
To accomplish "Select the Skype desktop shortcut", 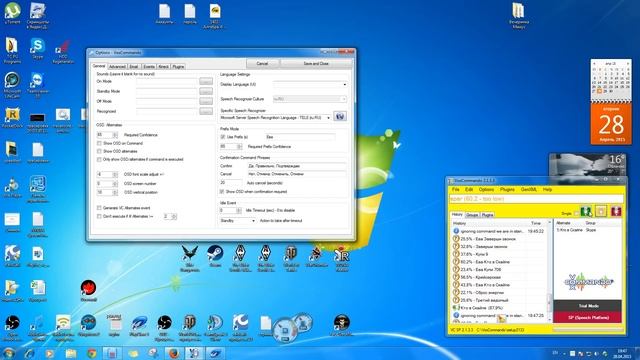I will 37,46.
